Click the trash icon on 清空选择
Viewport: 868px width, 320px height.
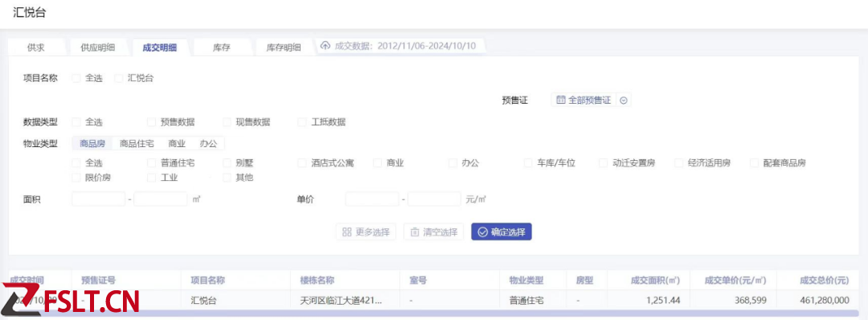415,232
